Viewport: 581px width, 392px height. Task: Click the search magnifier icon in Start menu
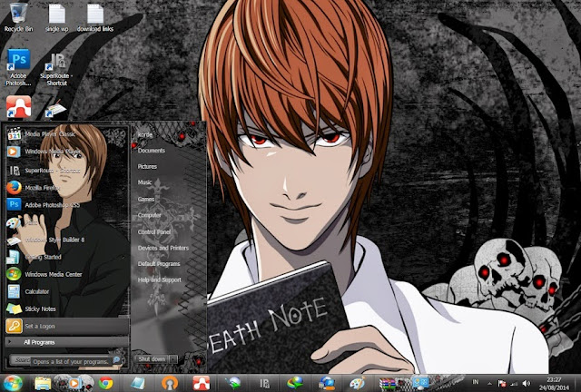(x=116, y=359)
